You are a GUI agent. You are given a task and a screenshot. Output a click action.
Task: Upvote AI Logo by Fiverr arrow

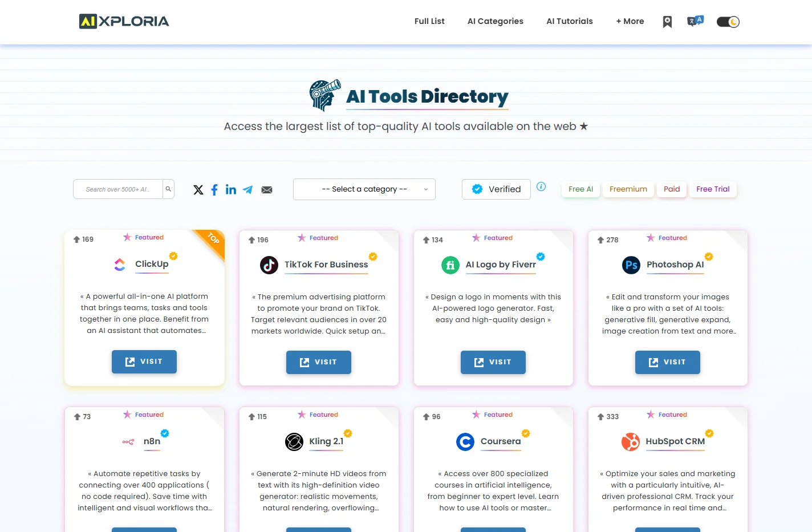[x=426, y=240]
